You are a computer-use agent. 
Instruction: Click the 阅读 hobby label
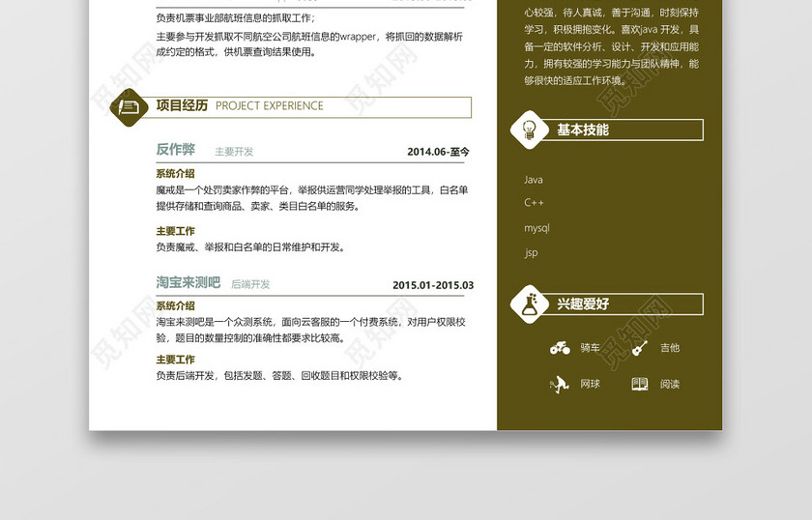(x=670, y=384)
